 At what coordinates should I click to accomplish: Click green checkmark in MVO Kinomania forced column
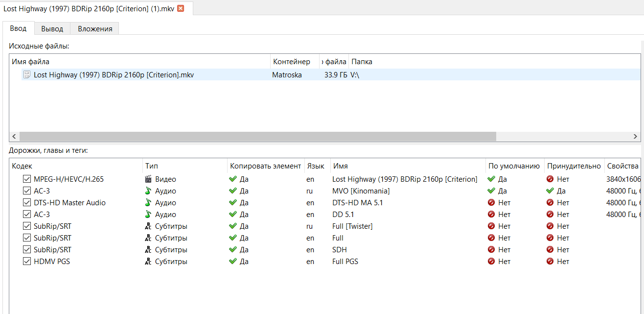point(550,191)
